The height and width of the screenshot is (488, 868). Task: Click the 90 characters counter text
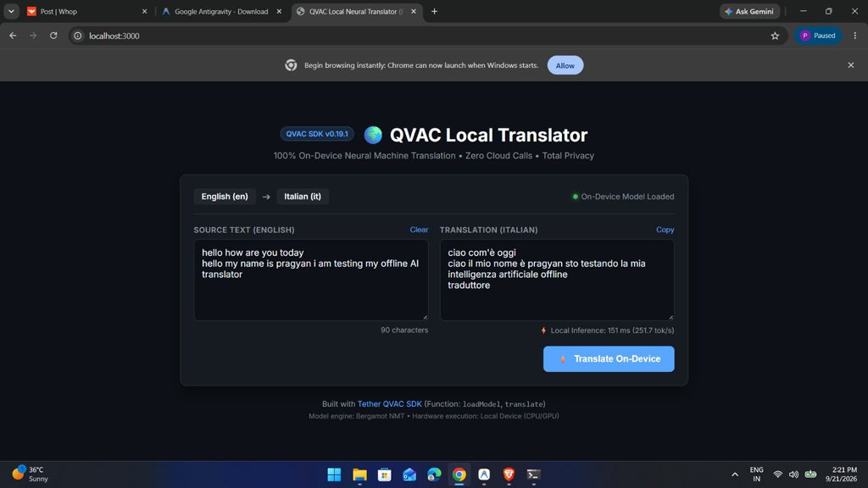click(404, 330)
